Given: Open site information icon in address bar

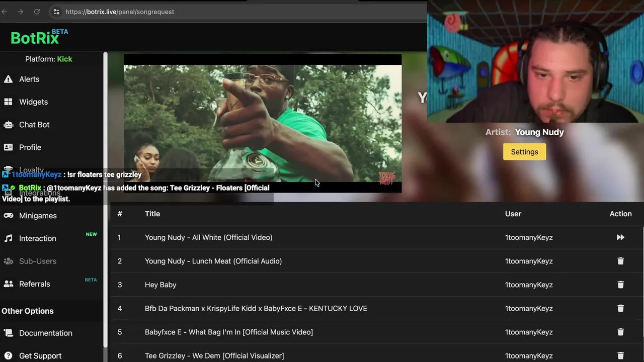Looking at the screenshot, I should [56, 12].
